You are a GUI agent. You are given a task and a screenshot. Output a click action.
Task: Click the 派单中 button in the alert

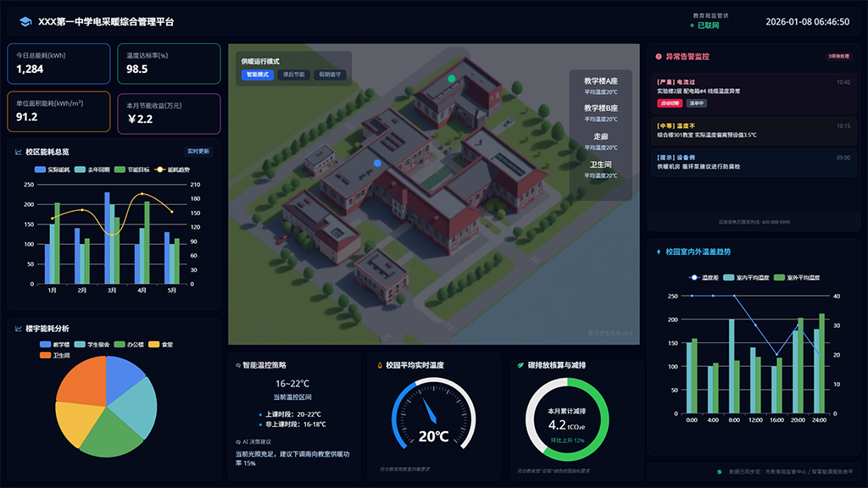point(696,103)
